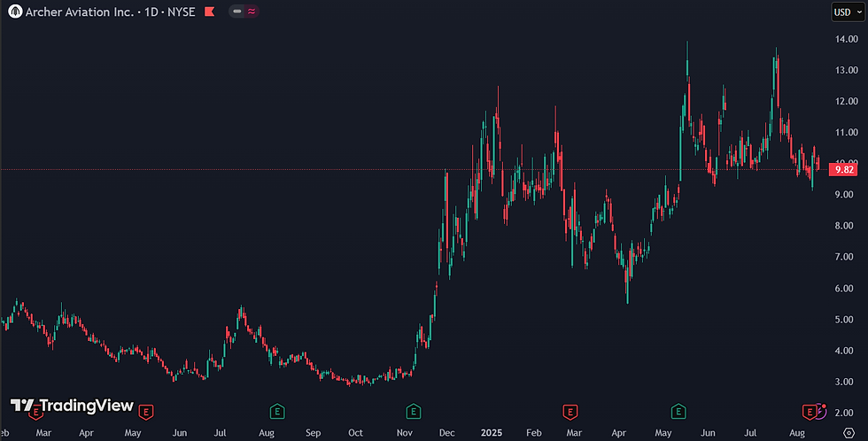The width and height of the screenshot is (868, 441).
Task: Click the 12.00 price axis label
Action: click(x=847, y=101)
